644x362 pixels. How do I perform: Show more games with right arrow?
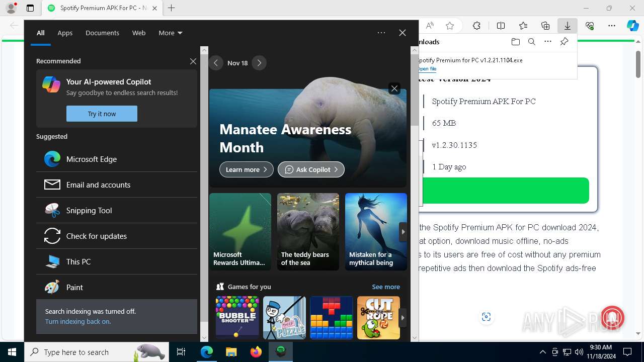coord(403,317)
